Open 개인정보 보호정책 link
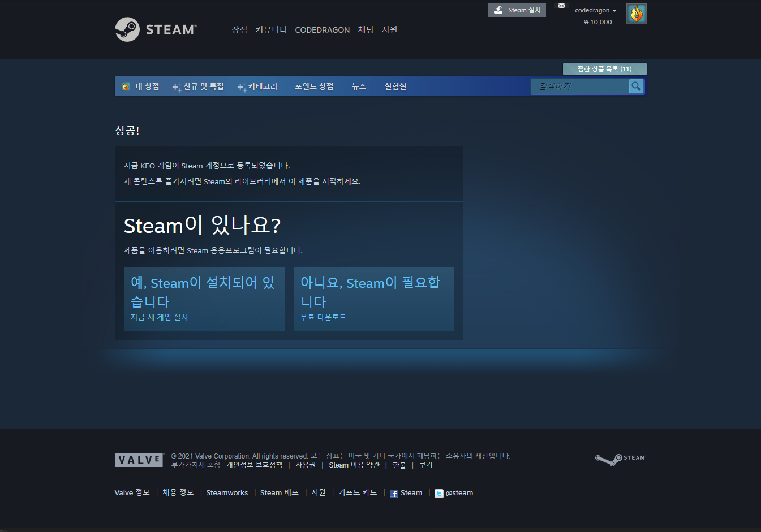This screenshot has width=761, height=532. (254, 465)
